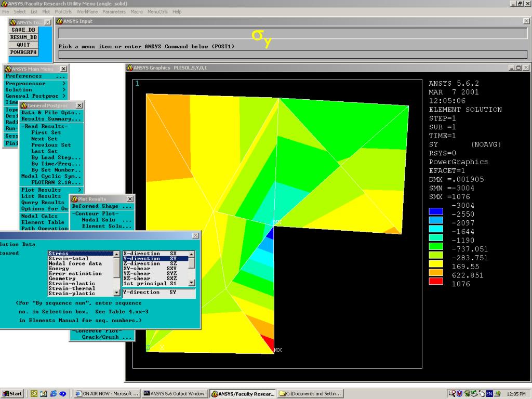The width and height of the screenshot is (532, 399).
Task: Click the RESUM_DB toolbar button
Action: tap(23, 37)
